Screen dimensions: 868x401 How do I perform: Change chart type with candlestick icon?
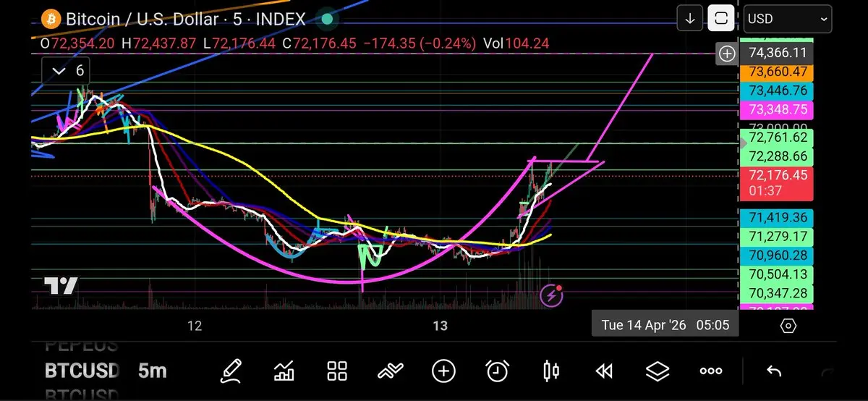click(550, 371)
